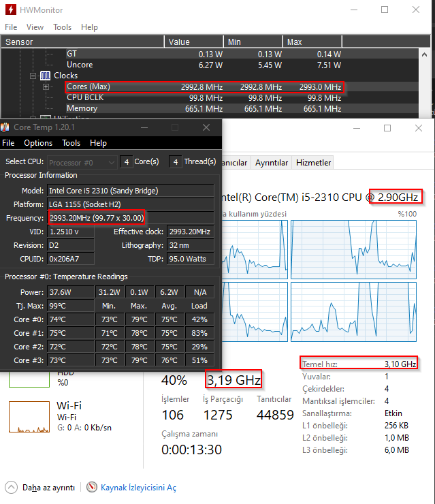The height and width of the screenshot is (504, 435).
Task: Expand the Cores (Max) tree node
Action: point(46,86)
